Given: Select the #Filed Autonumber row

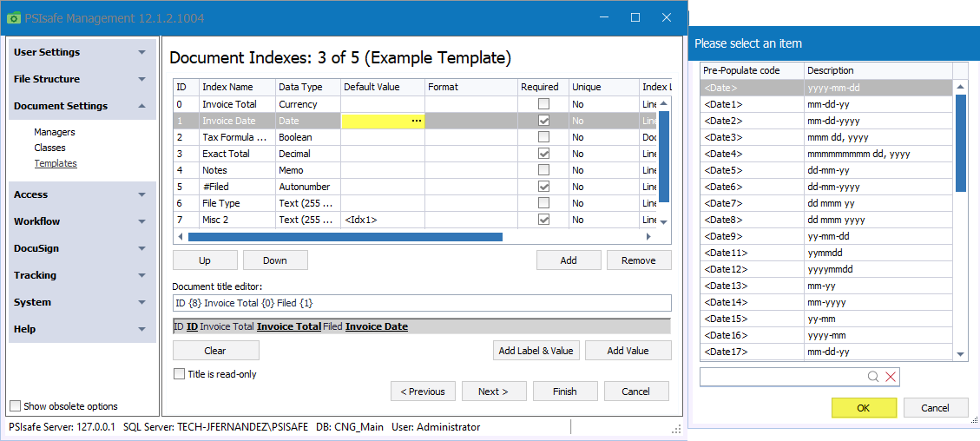Looking at the screenshot, I should pos(416,187).
